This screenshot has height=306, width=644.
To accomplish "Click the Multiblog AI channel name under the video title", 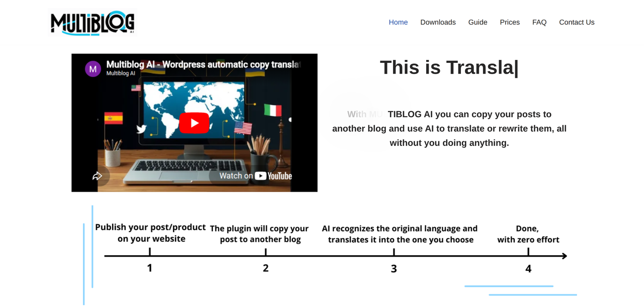I will coord(121,73).
